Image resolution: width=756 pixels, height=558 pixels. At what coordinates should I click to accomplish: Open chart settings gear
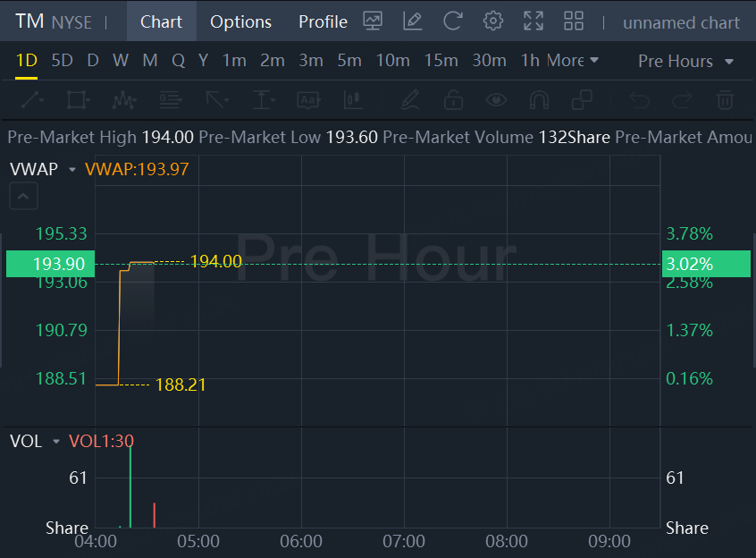[x=492, y=21]
